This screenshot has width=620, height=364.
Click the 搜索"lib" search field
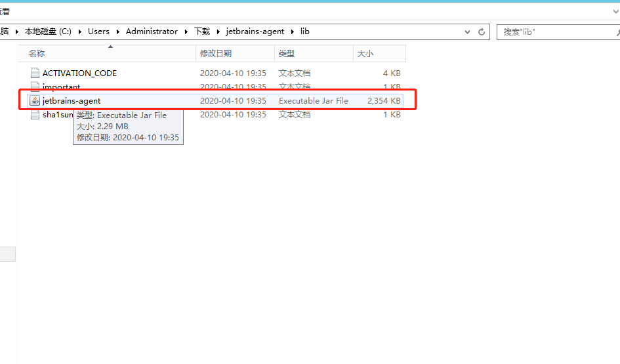[558, 32]
